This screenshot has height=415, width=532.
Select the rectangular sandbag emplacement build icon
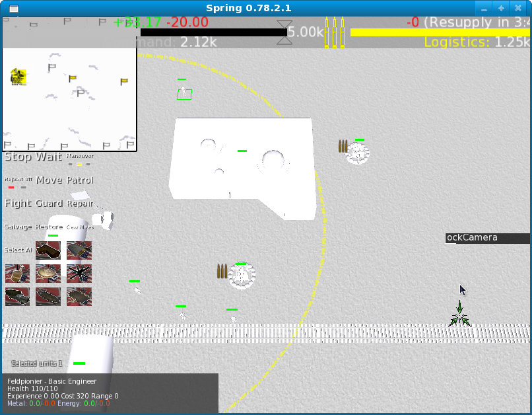tap(79, 297)
